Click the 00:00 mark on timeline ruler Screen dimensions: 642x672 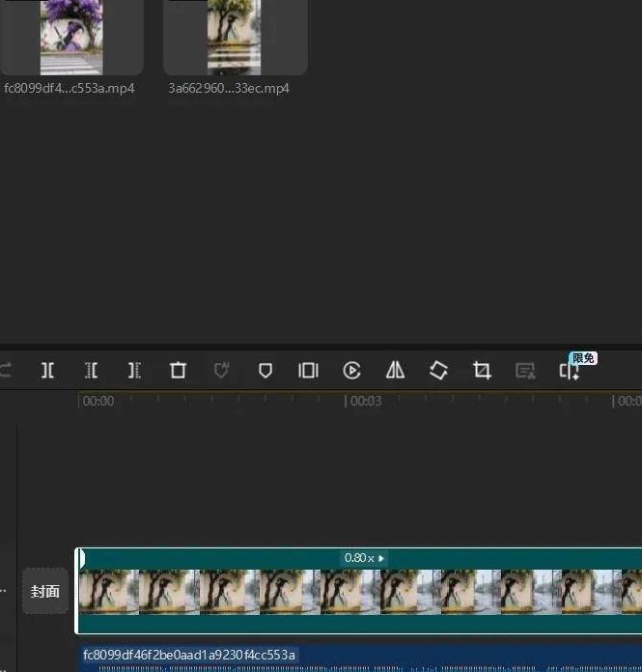point(98,402)
